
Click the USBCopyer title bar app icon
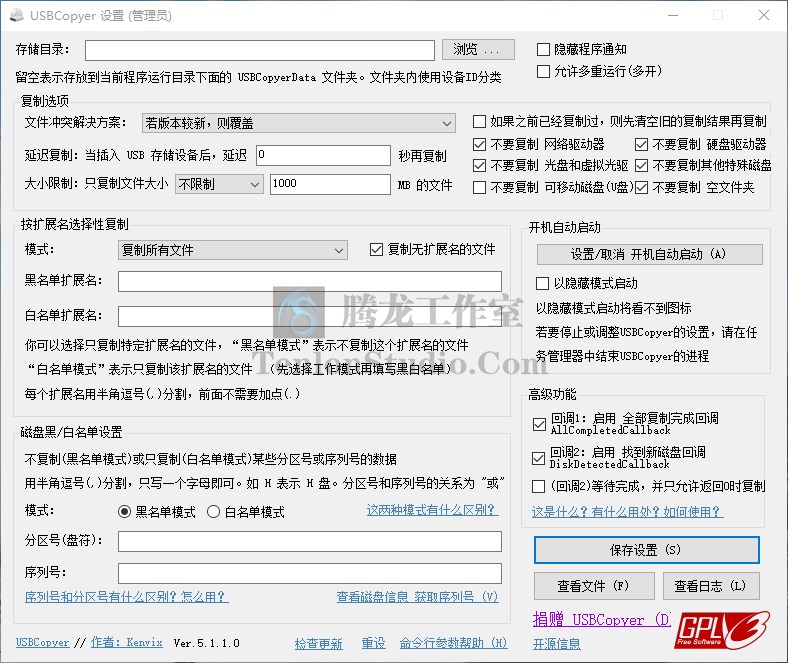point(17,16)
